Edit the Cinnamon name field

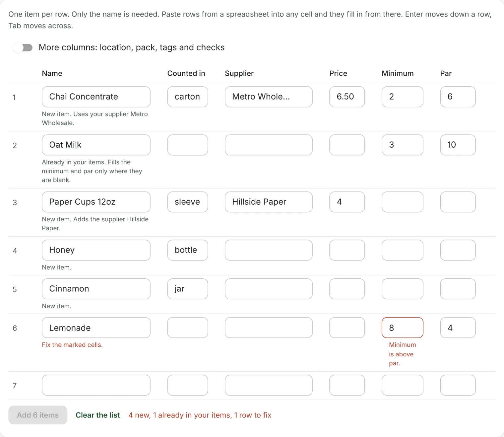point(96,289)
